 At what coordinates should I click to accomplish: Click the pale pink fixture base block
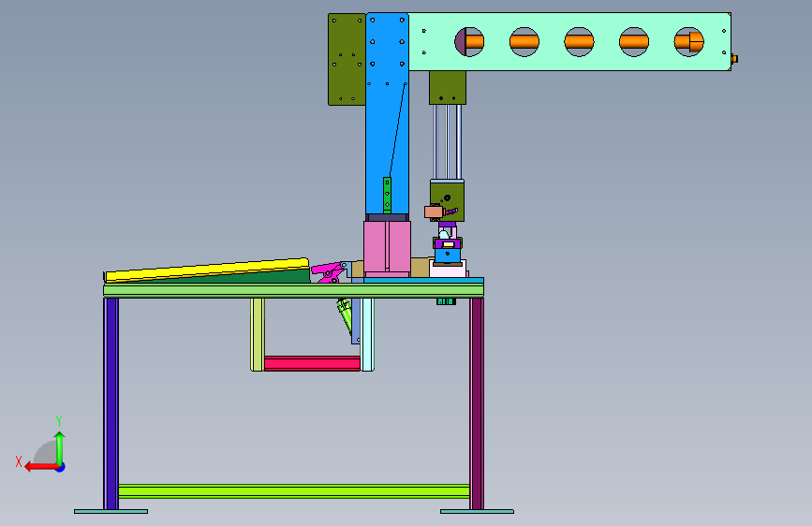(448, 270)
